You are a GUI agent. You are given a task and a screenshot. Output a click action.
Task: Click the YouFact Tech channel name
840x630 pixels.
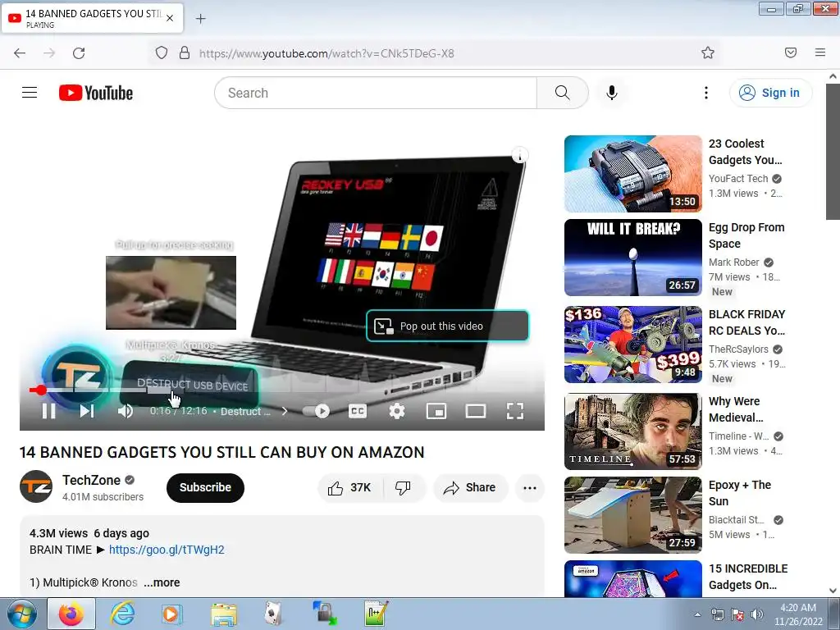click(x=737, y=178)
